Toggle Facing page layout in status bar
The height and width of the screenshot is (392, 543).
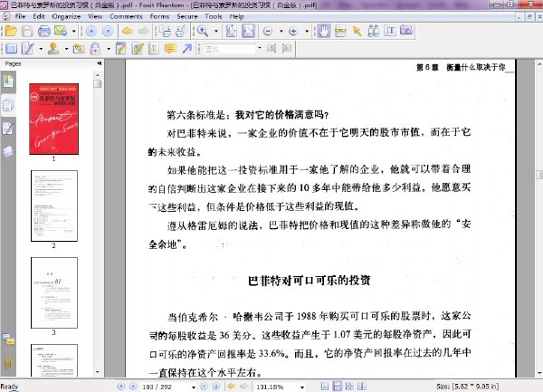pos(362,387)
